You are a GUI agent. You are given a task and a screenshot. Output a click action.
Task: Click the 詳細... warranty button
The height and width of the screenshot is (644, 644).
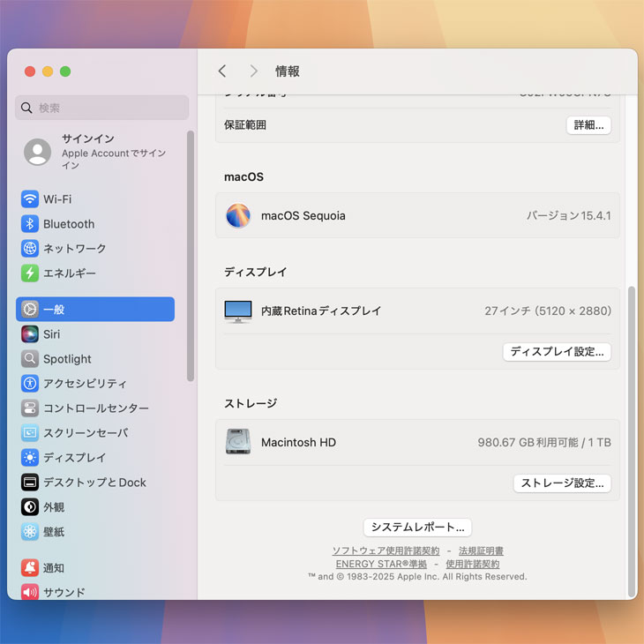point(588,125)
